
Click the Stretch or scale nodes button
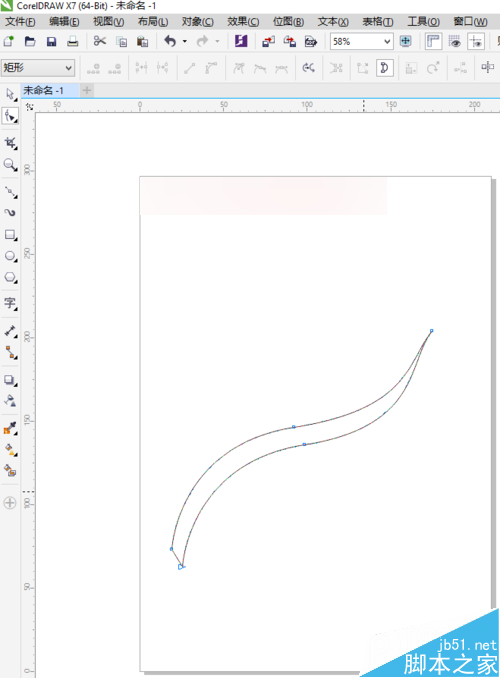pyautogui.click(x=411, y=68)
